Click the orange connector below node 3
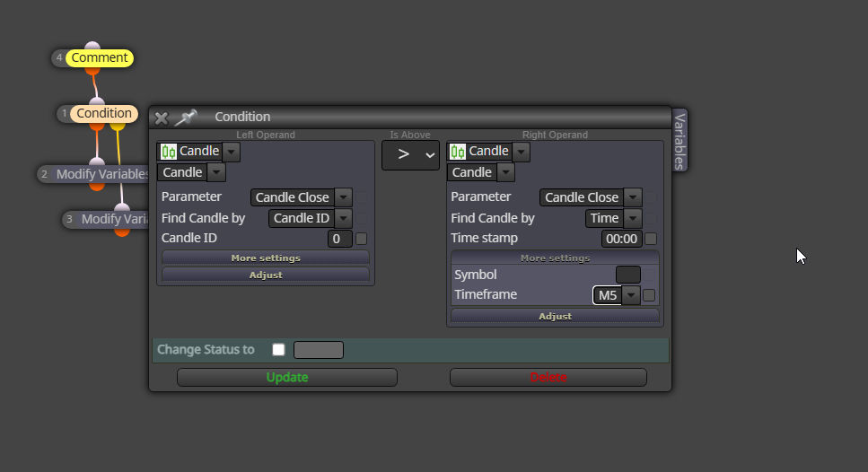868x472 pixels. click(x=122, y=232)
